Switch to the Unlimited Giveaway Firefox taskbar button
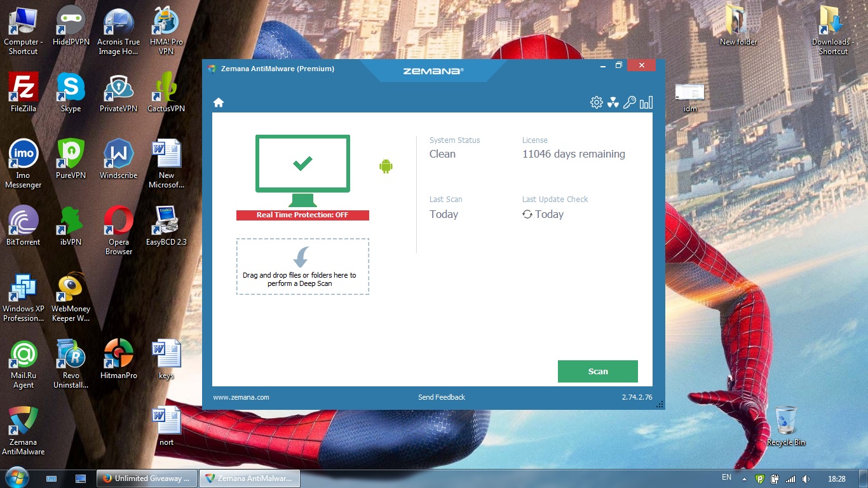The height and width of the screenshot is (488, 868). [147, 478]
